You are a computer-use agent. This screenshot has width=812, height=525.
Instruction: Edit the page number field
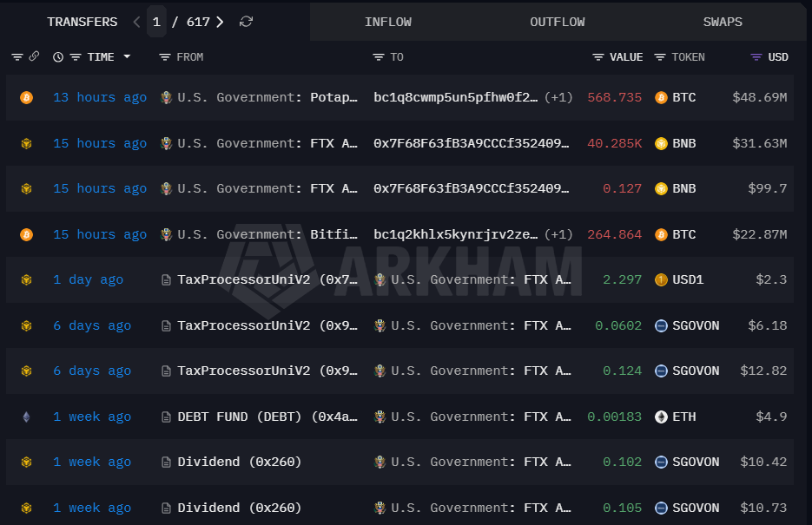[x=156, y=22]
